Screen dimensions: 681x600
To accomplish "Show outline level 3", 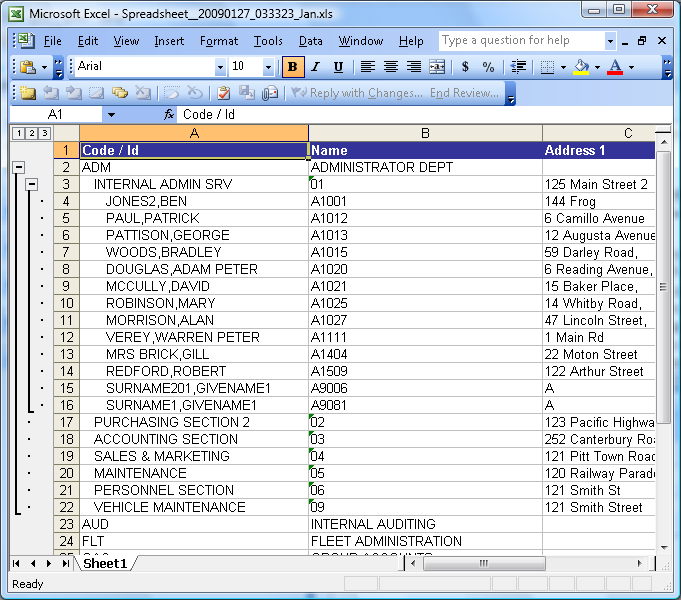I will 45,133.
